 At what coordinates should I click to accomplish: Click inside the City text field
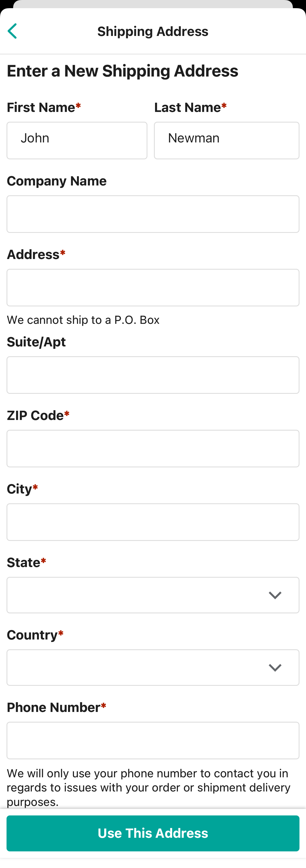click(x=153, y=522)
